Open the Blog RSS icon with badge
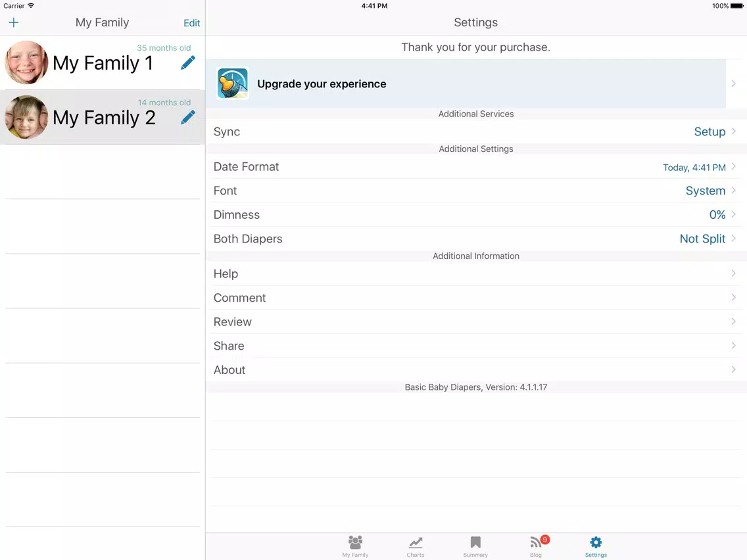 click(535, 542)
